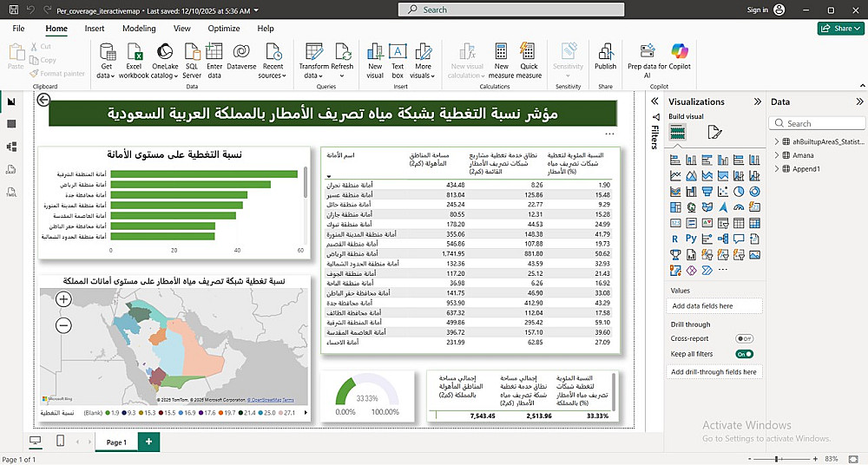Insert a Text box from ribbon
Image resolution: width=868 pixels, height=465 pixels.
tap(398, 61)
